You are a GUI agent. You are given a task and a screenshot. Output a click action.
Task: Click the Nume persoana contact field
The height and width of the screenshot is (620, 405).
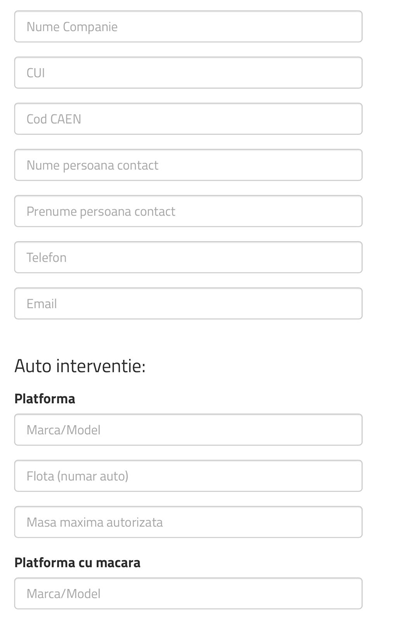coord(188,165)
